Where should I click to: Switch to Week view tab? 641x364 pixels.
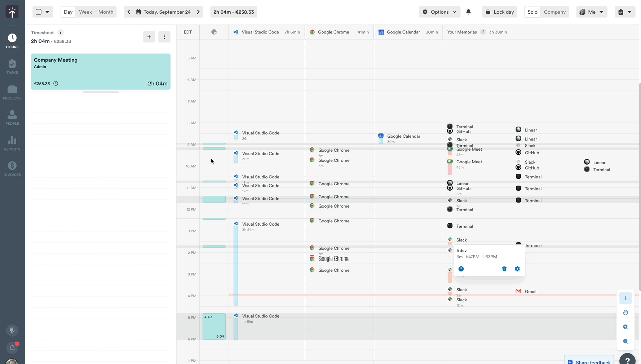85,12
